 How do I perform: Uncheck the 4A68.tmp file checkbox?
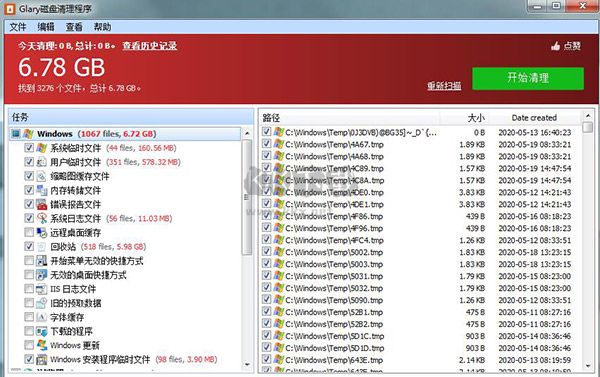pos(266,156)
